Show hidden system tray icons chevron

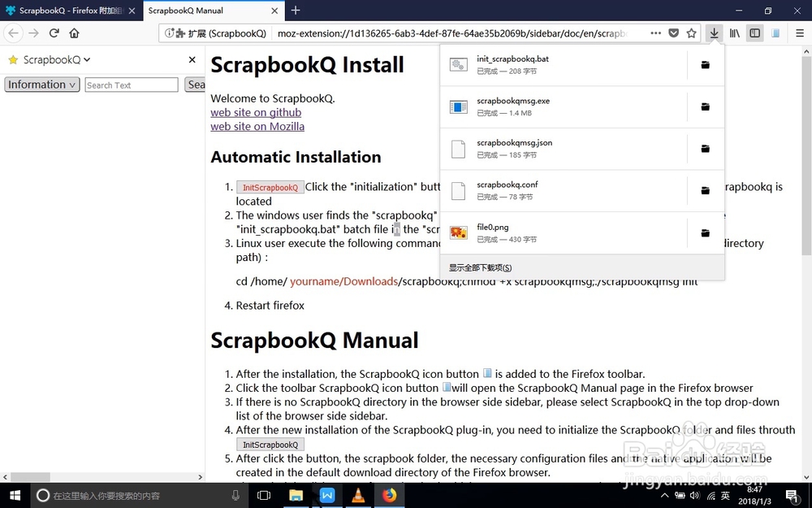click(665, 496)
